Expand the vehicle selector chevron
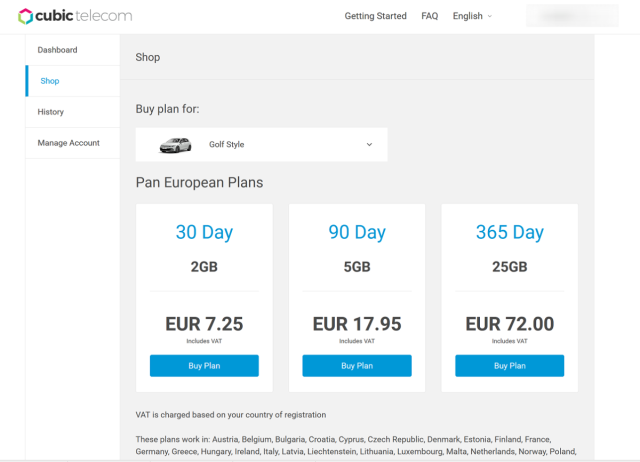This screenshot has width=640, height=462. pos(369,145)
